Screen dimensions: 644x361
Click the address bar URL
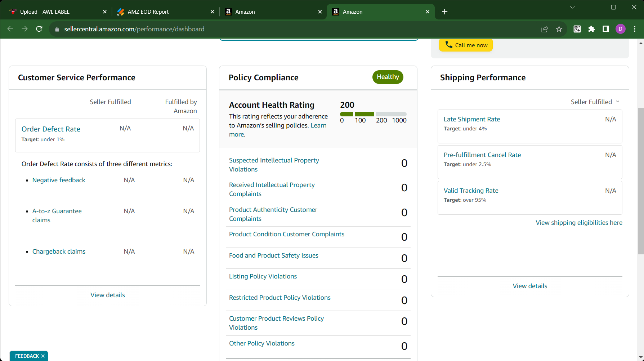pyautogui.click(x=134, y=29)
